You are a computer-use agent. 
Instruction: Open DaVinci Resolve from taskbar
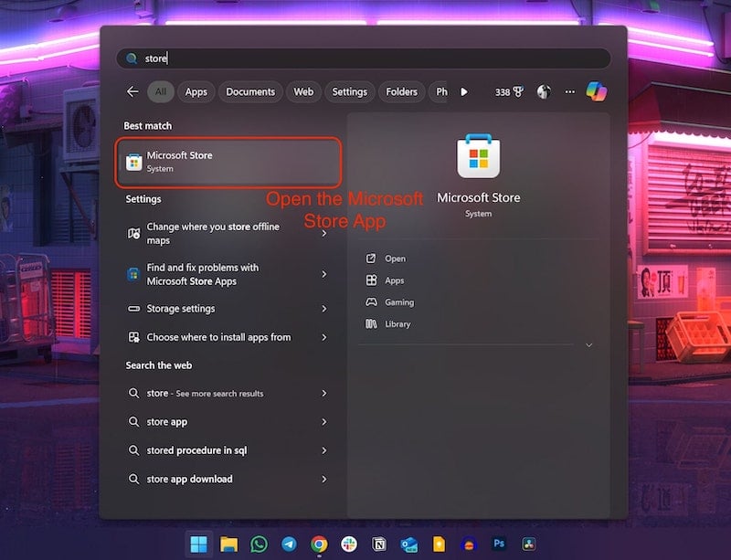point(529,544)
